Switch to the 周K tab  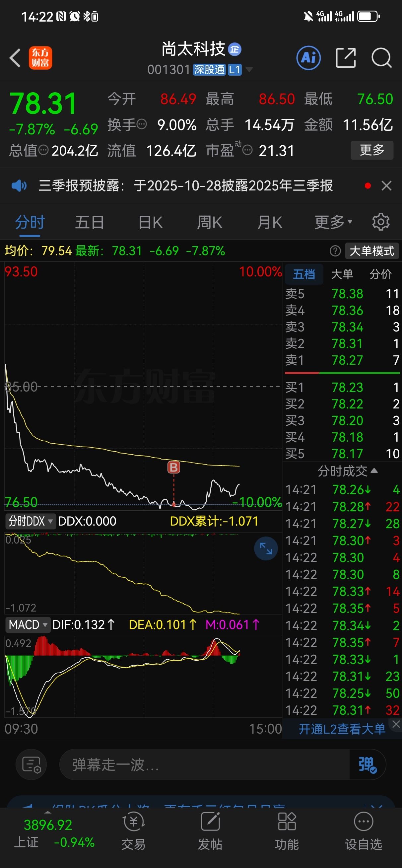(x=209, y=222)
